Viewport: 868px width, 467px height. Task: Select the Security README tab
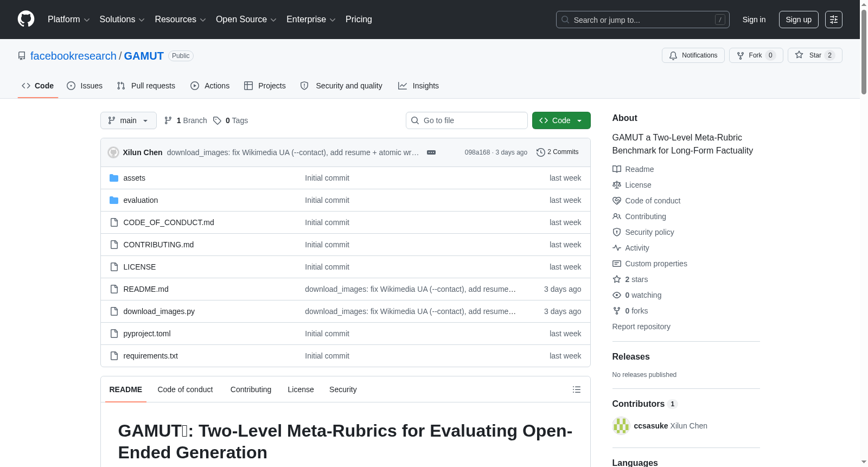[x=343, y=389]
